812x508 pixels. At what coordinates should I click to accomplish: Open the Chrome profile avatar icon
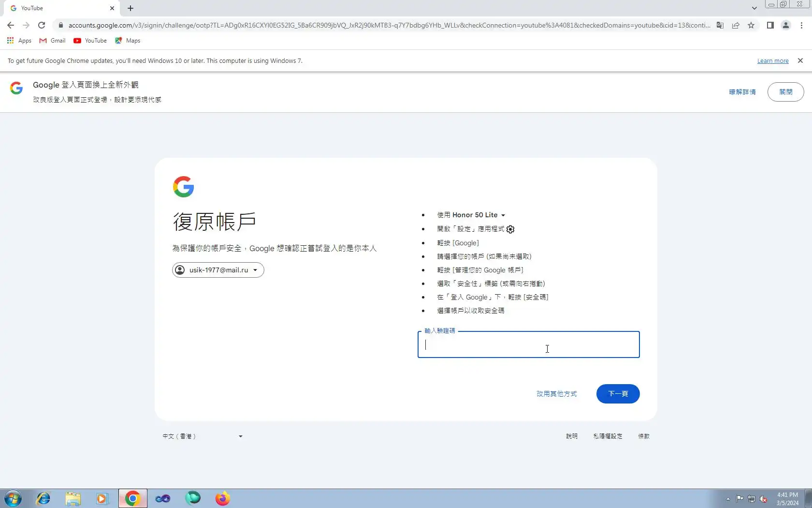coord(786,25)
